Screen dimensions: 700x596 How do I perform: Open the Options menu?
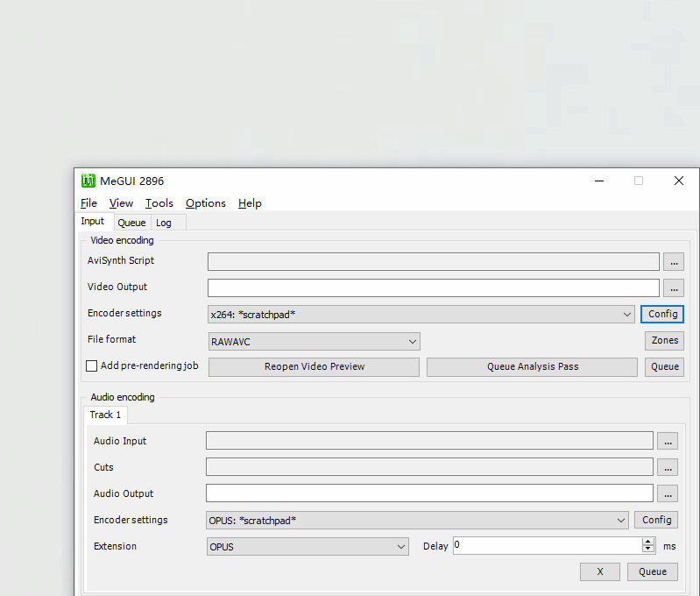click(205, 203)
